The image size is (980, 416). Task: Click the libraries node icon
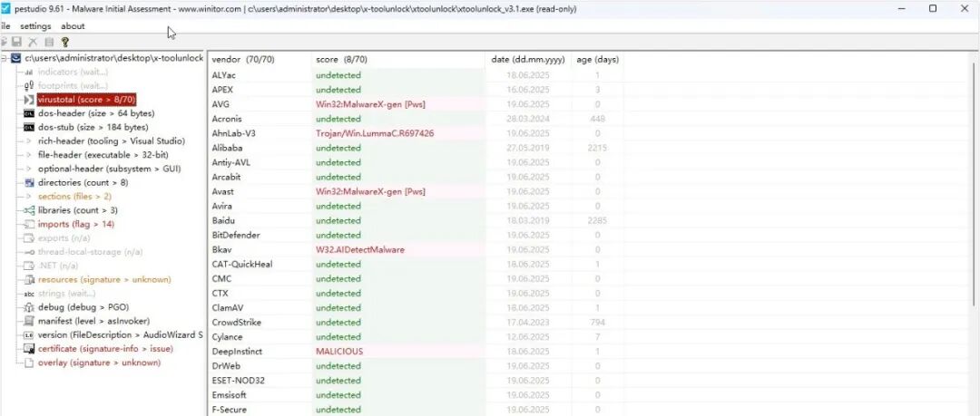point(29,210)
